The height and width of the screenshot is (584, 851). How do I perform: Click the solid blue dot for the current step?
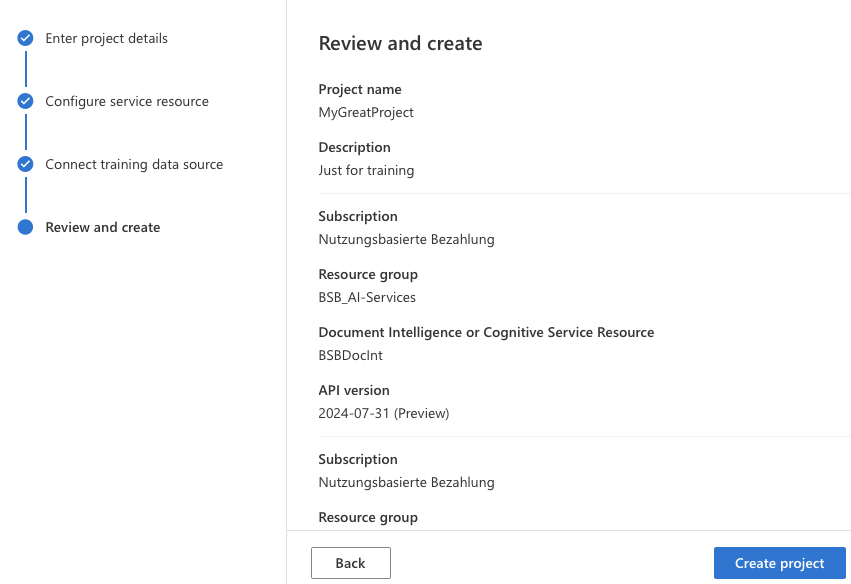(26, 228)
